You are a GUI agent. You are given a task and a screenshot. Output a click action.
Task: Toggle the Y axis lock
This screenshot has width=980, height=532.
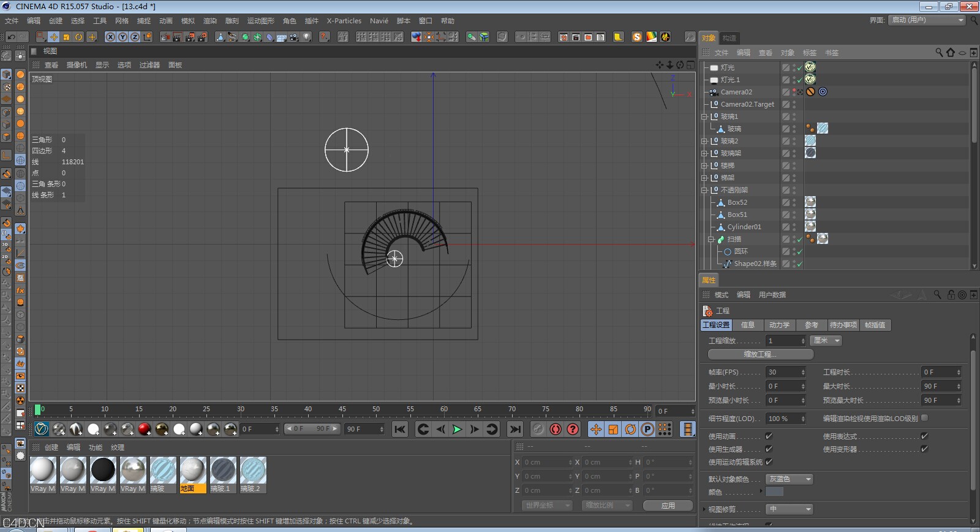(x=123, y=37)
